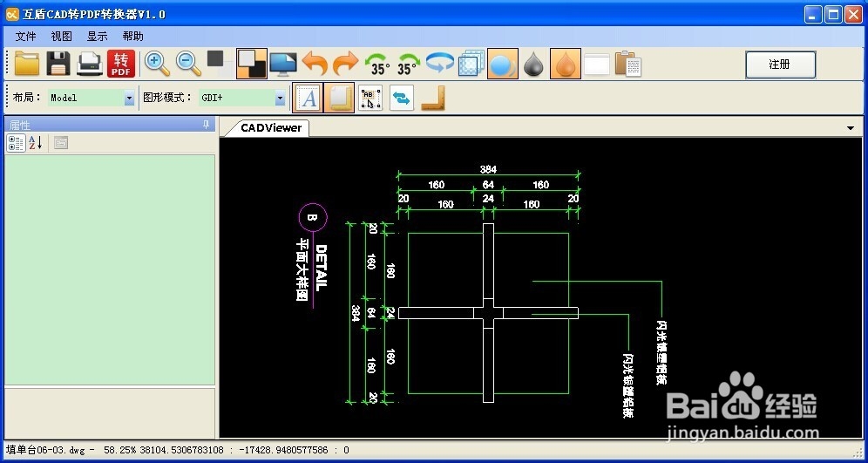Select the CADViewer tab
Image resolution: width=868 pixels, height=463 pixels.
coord(271,128)
